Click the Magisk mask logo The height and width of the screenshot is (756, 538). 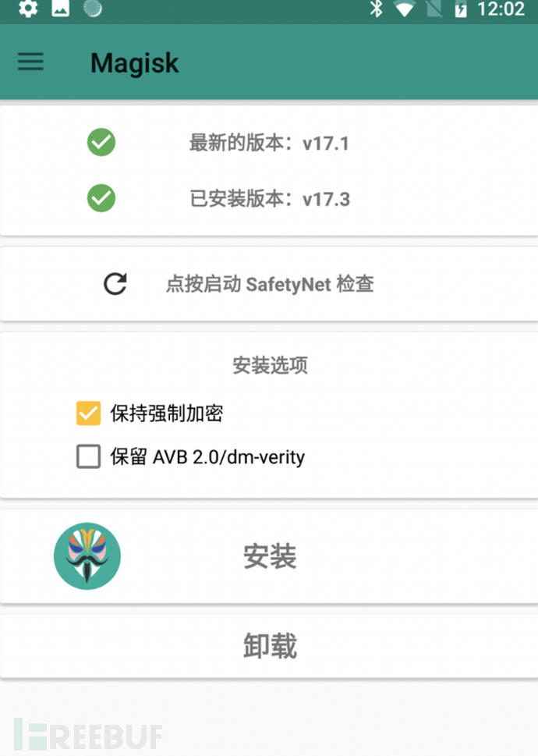[87, 556]
